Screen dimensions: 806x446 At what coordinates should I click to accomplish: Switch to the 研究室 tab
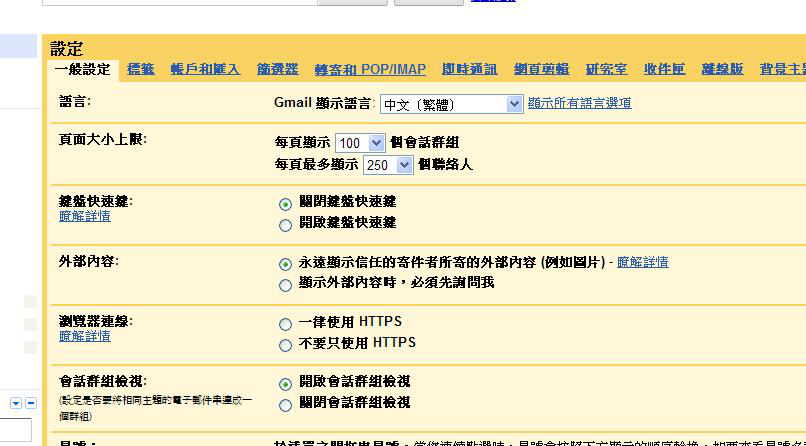[x=606, y=69]
